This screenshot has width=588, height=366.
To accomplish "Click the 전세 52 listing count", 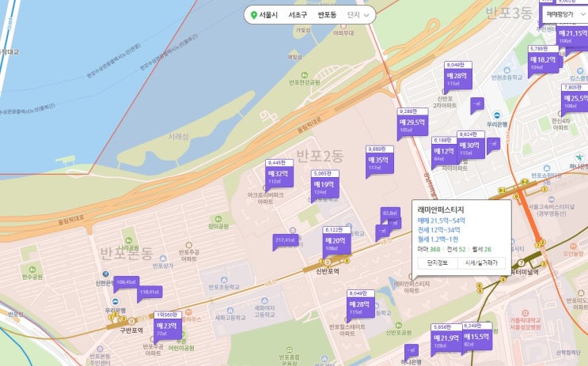I will point(456,249).
